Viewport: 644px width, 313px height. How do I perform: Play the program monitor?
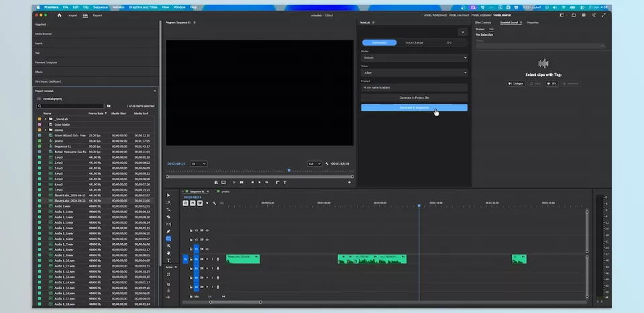click(x=260, y=182)
